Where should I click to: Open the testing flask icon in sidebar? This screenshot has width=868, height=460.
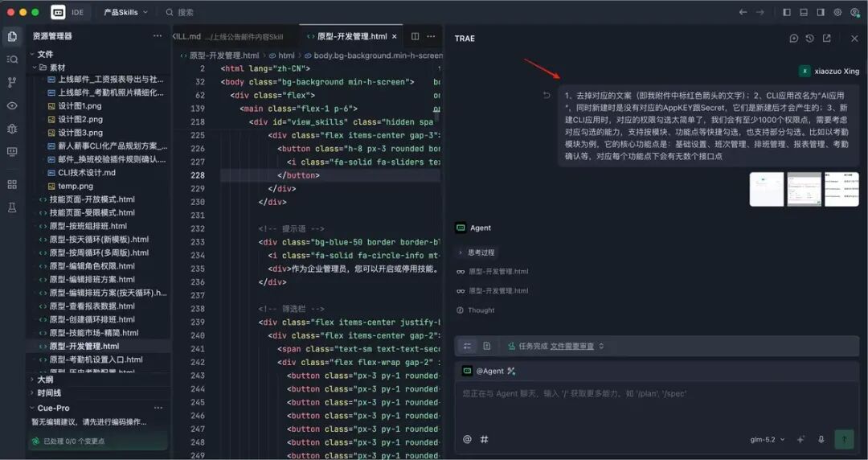click(x=11, y=207)
